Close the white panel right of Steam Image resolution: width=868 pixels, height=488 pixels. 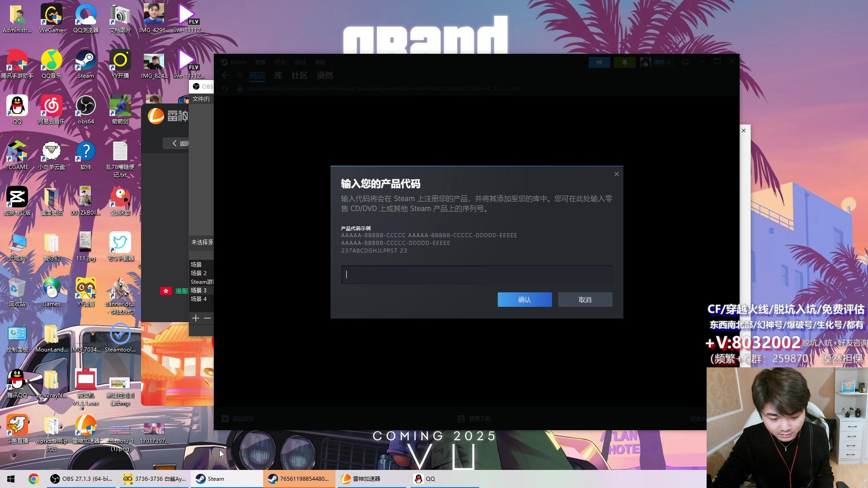point(744,131)
